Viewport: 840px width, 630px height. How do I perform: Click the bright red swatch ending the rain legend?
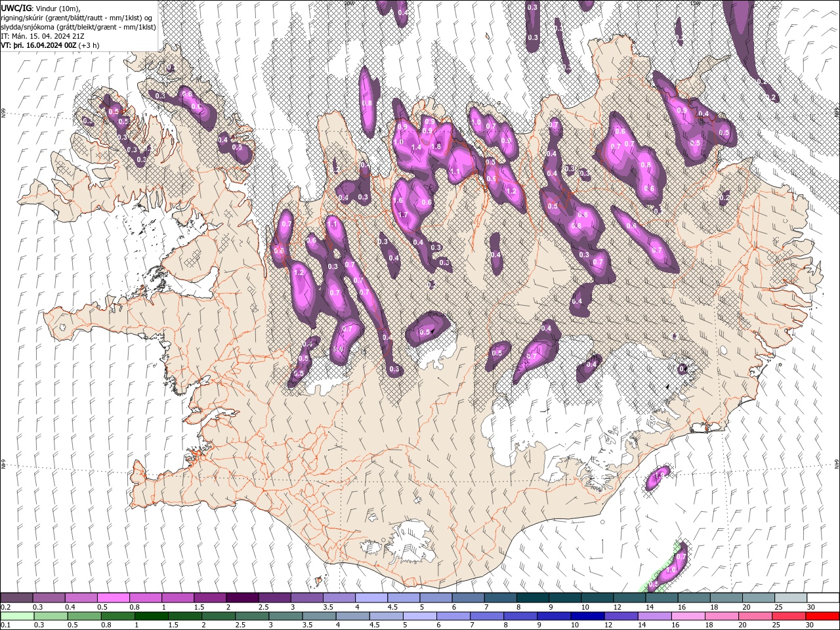823,616
